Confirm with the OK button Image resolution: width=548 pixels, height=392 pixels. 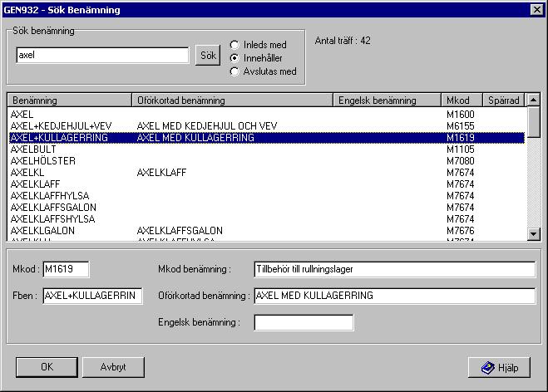[47, 367]
